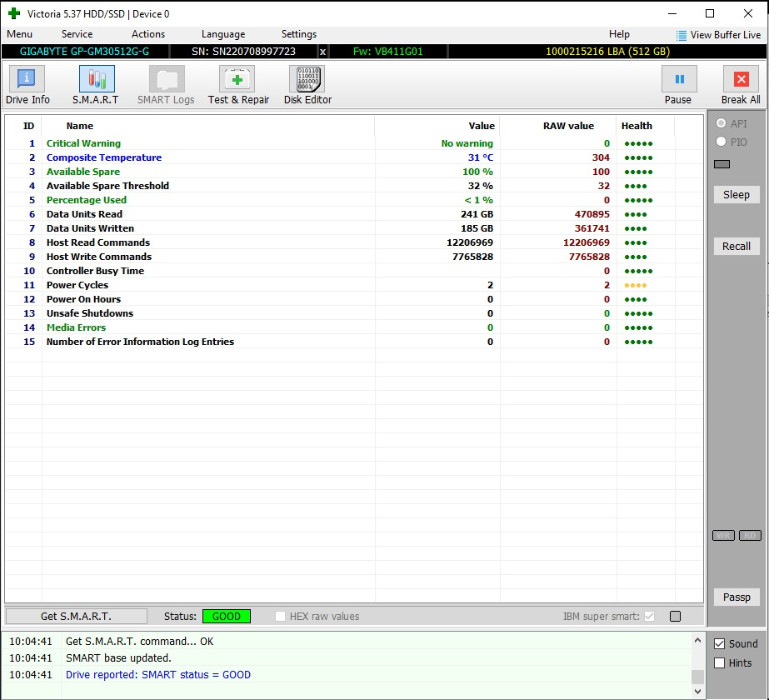Click the Pause toolbar icon

point(678,86)
